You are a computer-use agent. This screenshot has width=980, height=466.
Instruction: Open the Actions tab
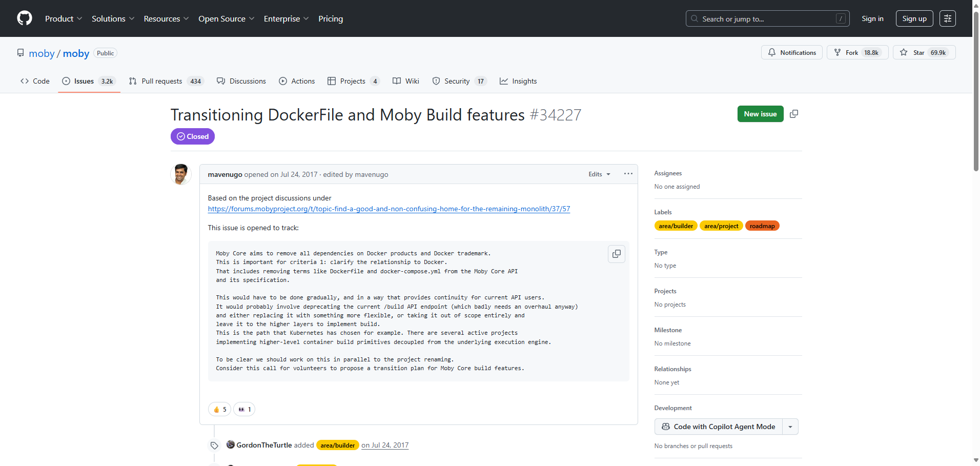coord(297,81)
